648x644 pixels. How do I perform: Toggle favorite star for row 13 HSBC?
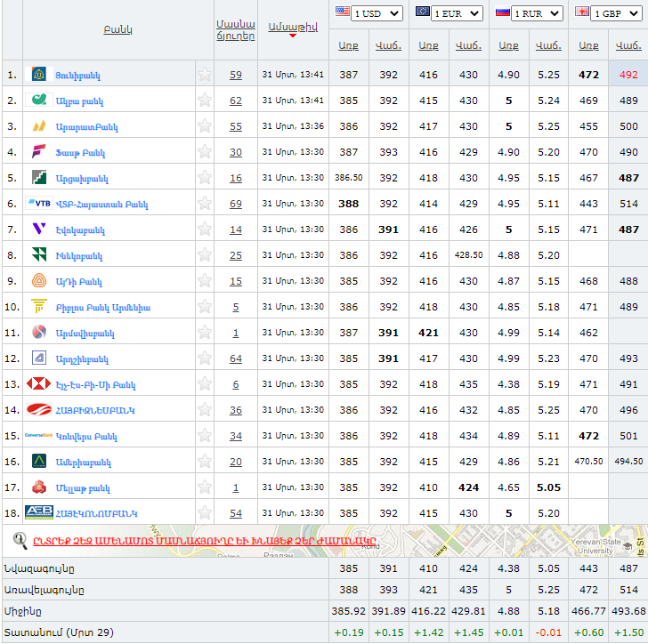tap(204, 383)
